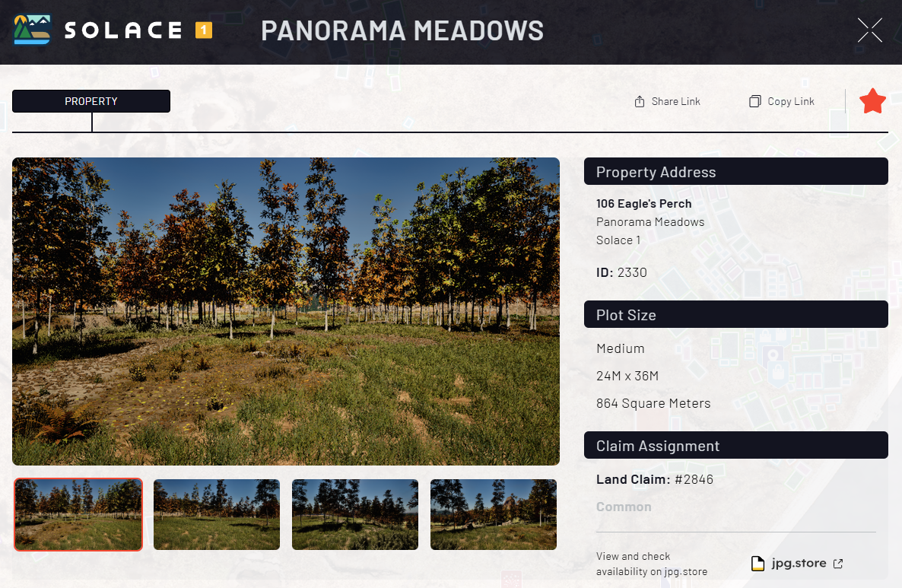Click the Copy Link duplicate icon

click(x=754, y=102)
